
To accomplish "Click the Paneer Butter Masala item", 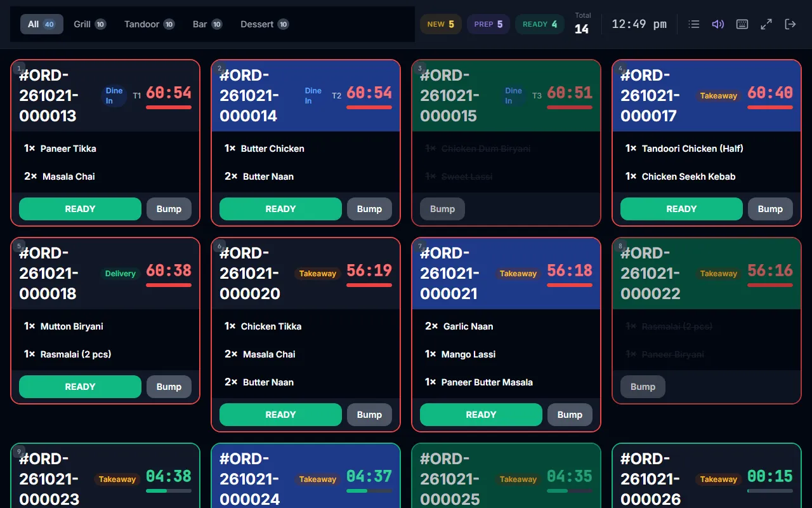I will coord(506,382).
